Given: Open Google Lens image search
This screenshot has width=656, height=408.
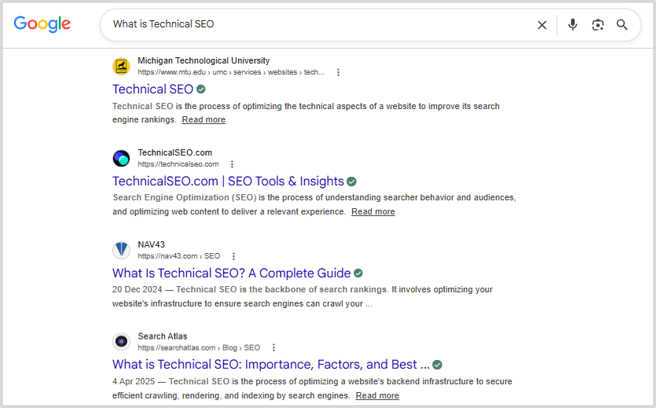Looking at the screenshot, I should [597, 25].
